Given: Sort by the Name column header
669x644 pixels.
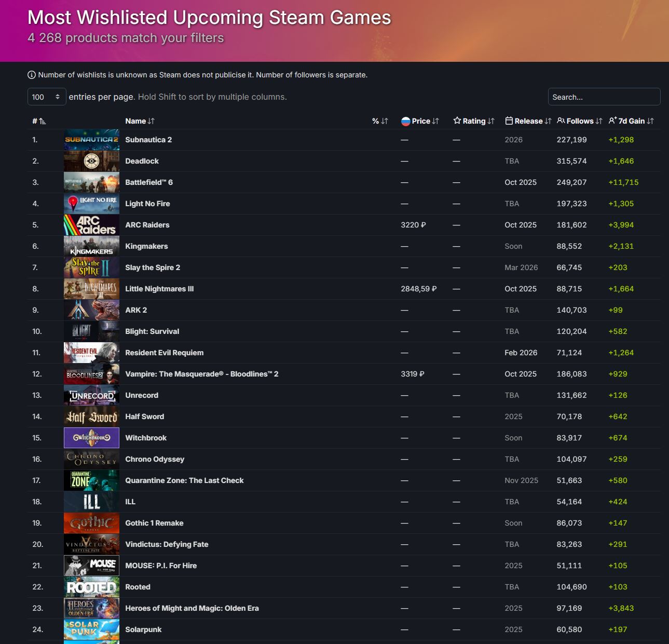Looking at the screenshot, I should pyautogui.click(x=140, y=121).
